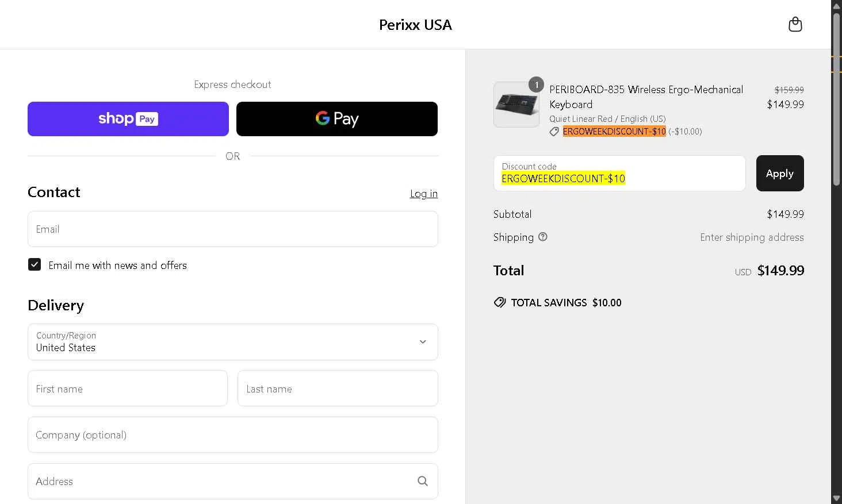
Task: Click the Express checkout heading
Action: pyautogui.click(x=232, y=84)
